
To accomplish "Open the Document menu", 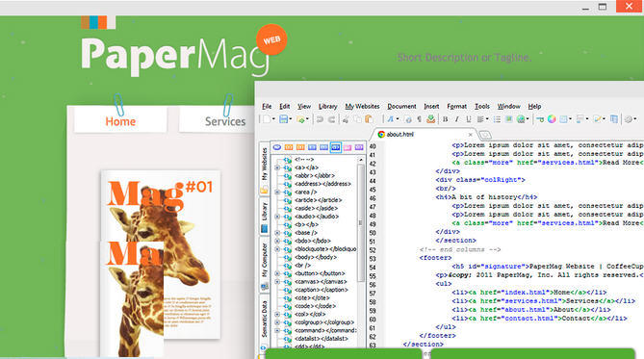I will (401, 107).
